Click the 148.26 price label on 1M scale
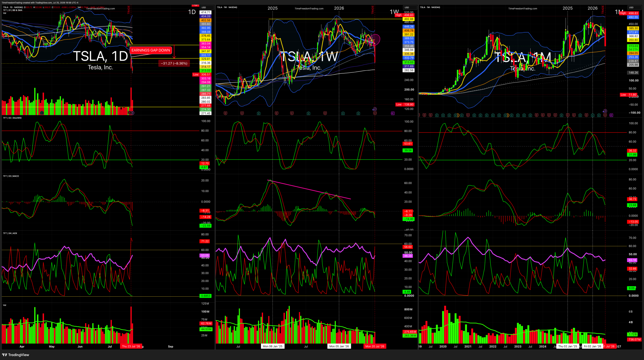Viewport: 644px width, 360px height. click(x=633, y=73)
